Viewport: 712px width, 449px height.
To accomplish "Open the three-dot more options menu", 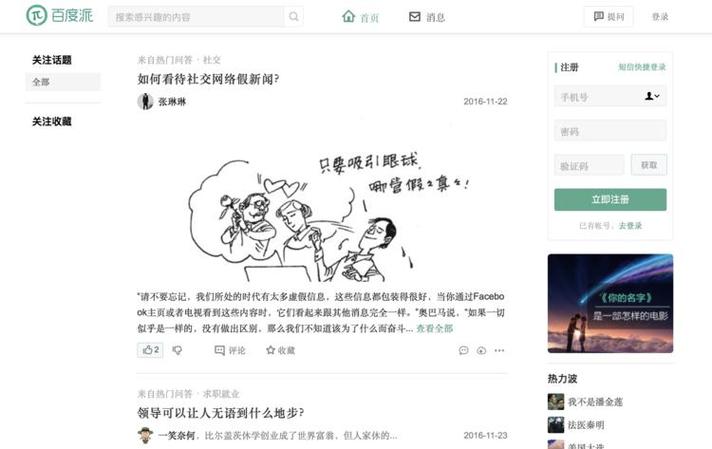I will point(499,350).
